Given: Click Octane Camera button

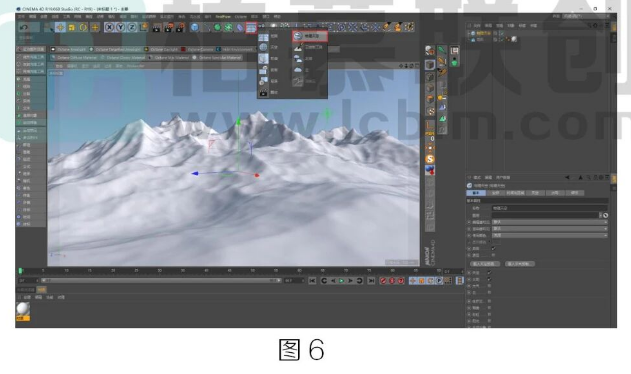Looking at the screenshot, I should pyautogui.click(x=198, y=50).
